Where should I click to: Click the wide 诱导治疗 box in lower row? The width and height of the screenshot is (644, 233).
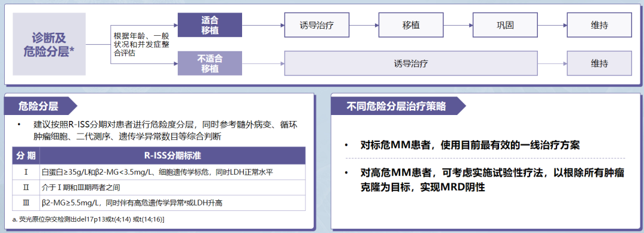[x=411, y=64]
